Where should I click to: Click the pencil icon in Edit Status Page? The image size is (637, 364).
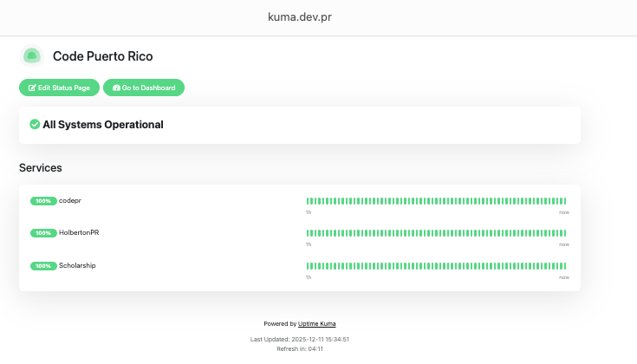[x=32, y=88]
